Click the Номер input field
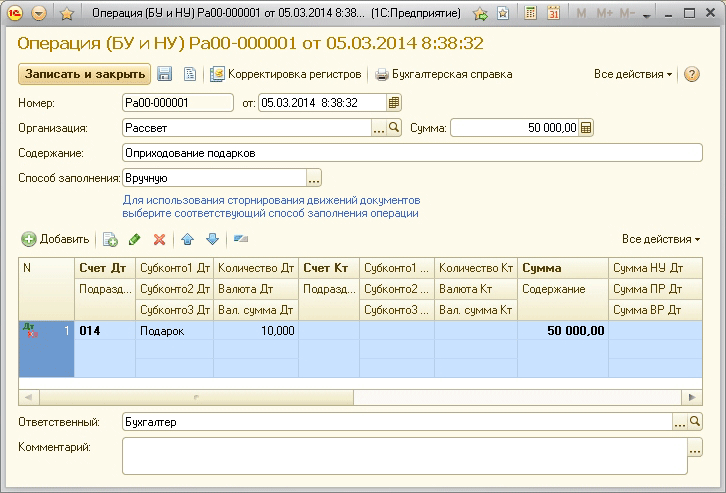The image size is (726, 493). pos(178,103)
